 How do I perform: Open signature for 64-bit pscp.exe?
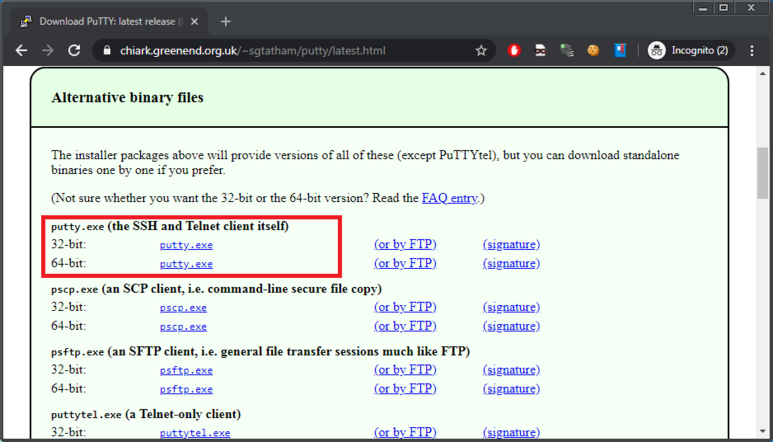511,326
